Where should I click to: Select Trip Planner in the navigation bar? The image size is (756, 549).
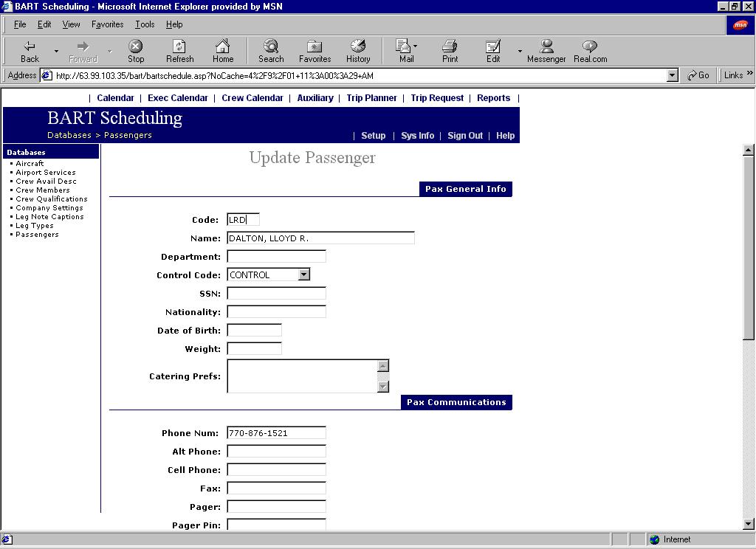click(x=371, y=97)
